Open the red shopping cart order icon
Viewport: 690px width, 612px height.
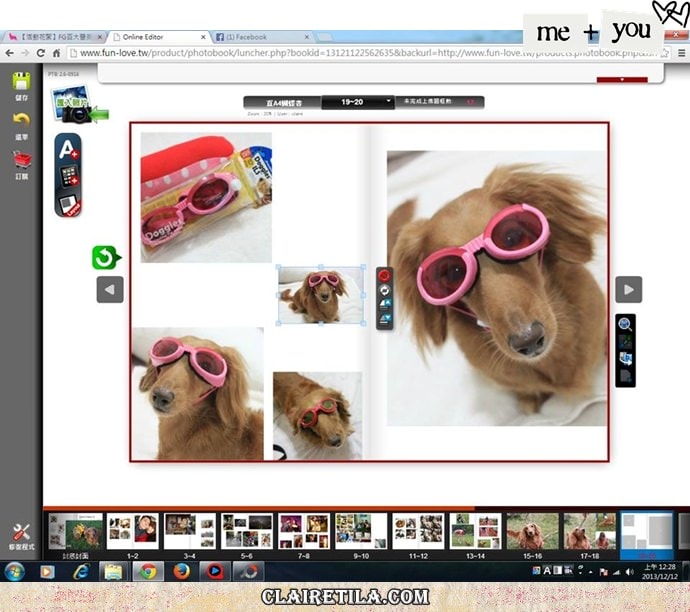pos(21,159)
